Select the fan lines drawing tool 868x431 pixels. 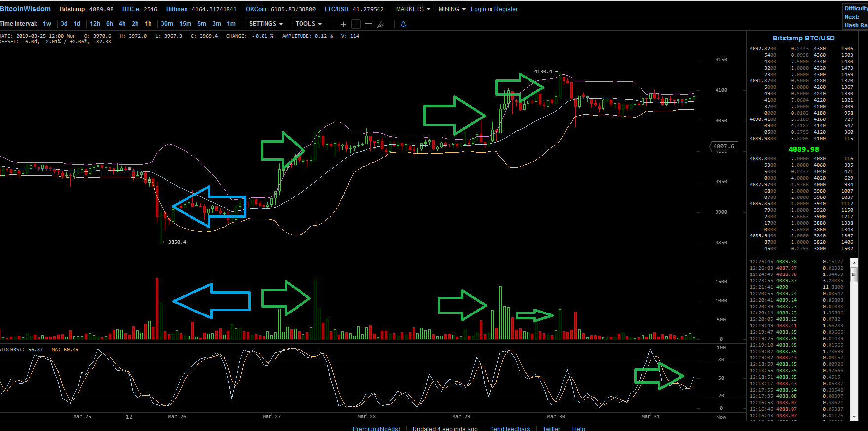click(x=380, y=24)
